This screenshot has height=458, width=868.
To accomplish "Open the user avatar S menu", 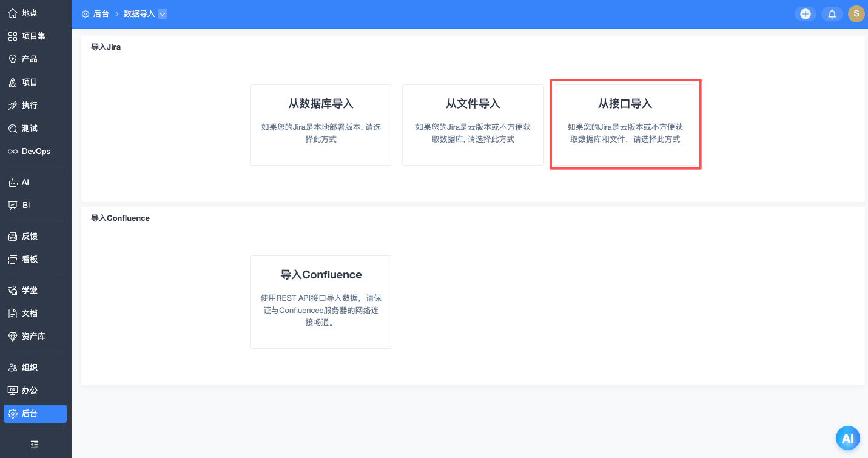I will coord(856,14).
